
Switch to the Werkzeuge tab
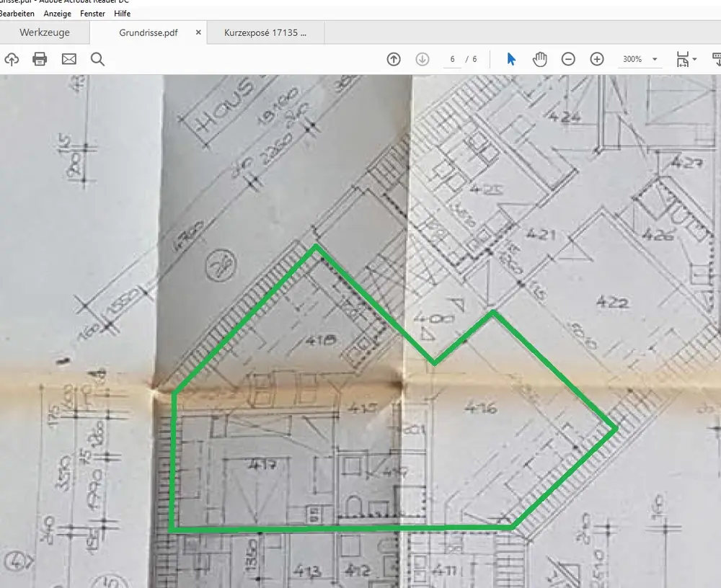click(43, 33)
